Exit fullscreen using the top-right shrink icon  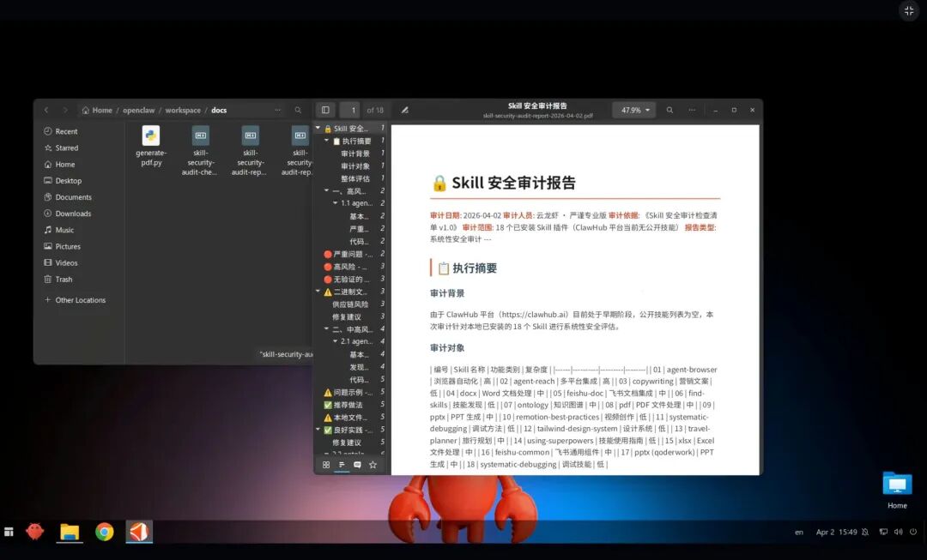pos(909,10)
